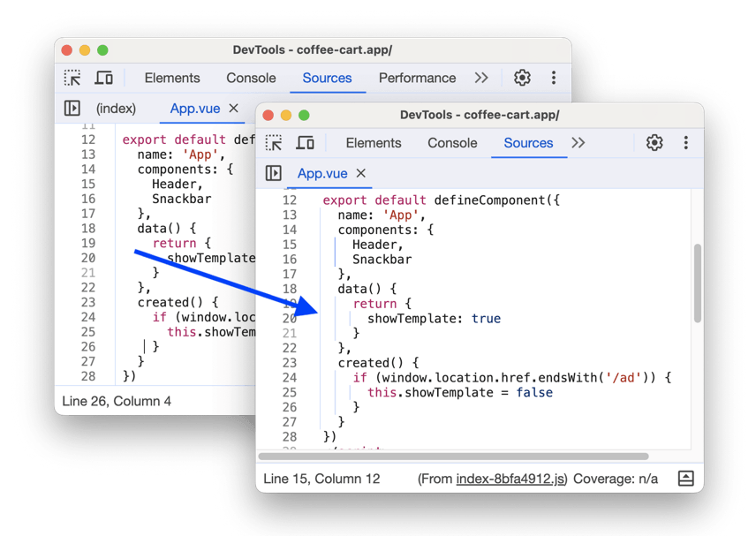756x536 pixels.
Task: Open the More Panels chevron in back DevTools
Action: (481, 78)
